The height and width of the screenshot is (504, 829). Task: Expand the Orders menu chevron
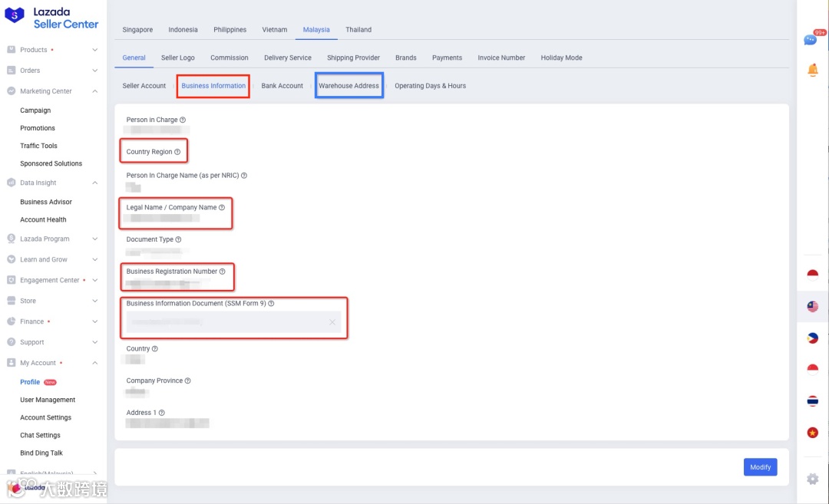[94, 71]
